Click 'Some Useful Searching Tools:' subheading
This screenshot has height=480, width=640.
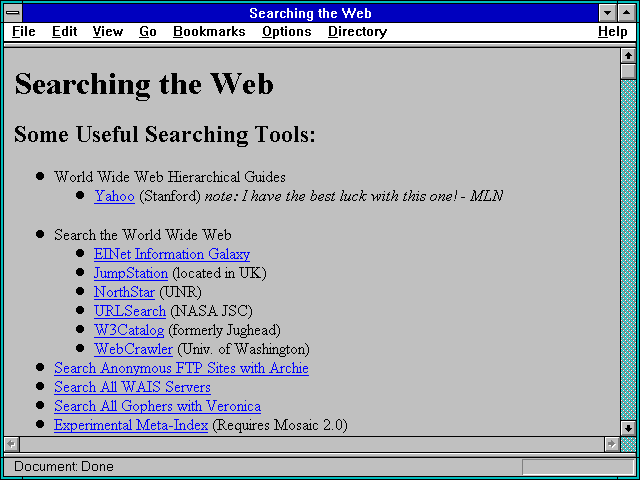[x=164, y=134]
